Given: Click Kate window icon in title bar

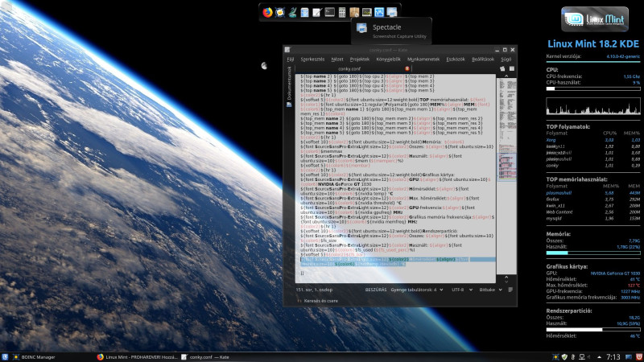Looking at the screenshot, I should click(287, 50).
